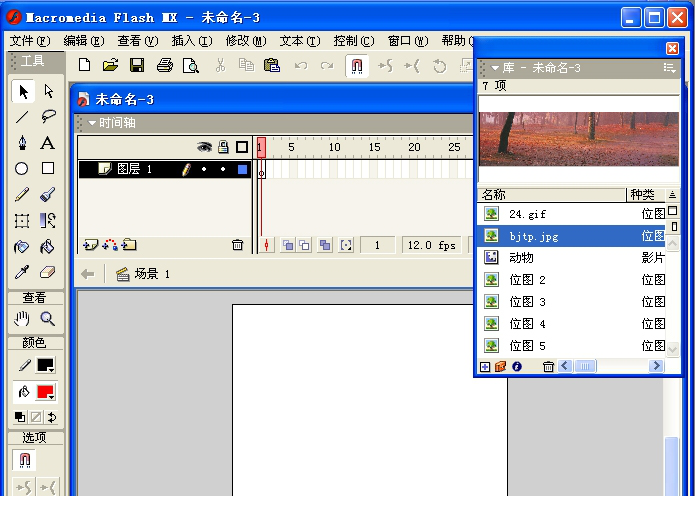695x515 pixels.
Task: Open Modify Onion Markers menu in timeline
Action: tap(346, 245)
